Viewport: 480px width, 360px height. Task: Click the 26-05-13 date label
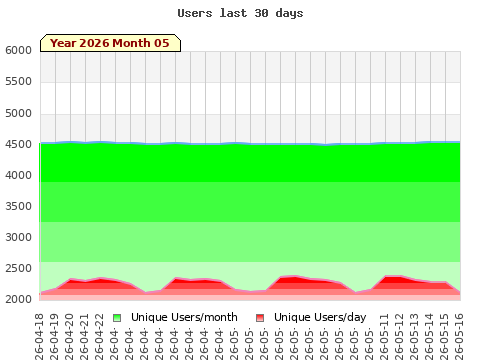coord(414,337)
